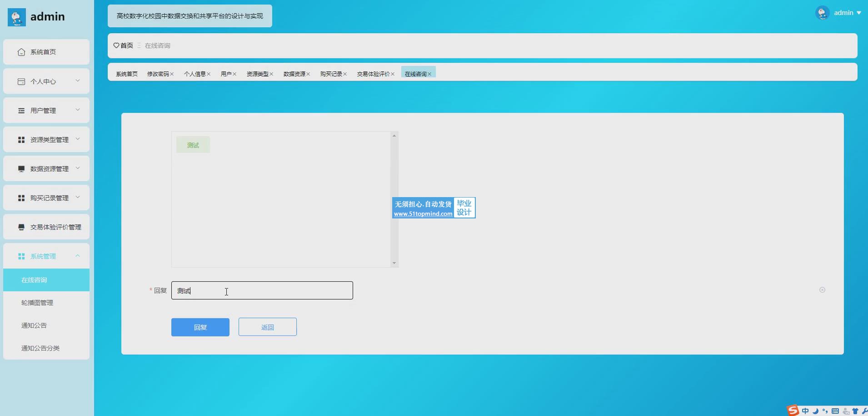The image size is (868, 416).
Task: Switch to the 系统首页 tab
Action: click(127, 74)
